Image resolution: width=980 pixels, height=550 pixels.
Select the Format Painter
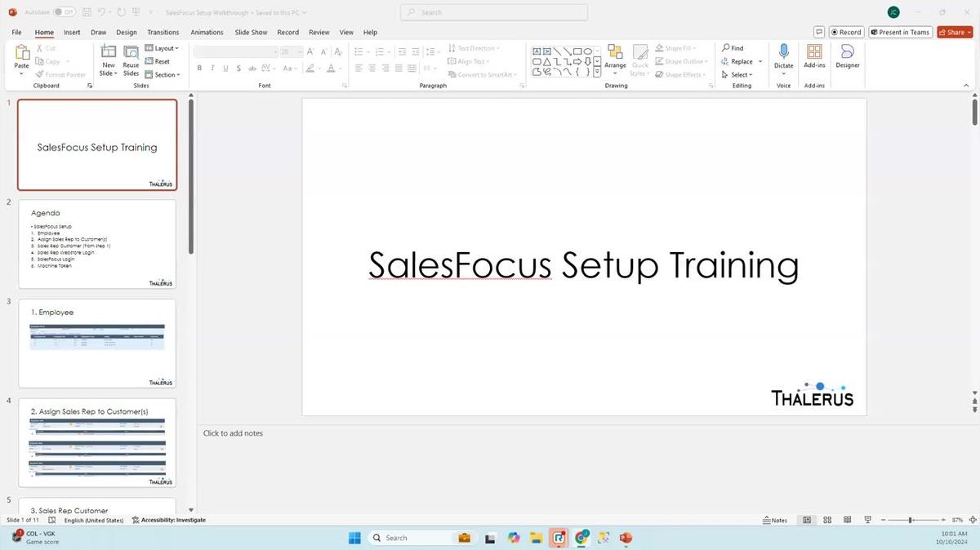60,74
